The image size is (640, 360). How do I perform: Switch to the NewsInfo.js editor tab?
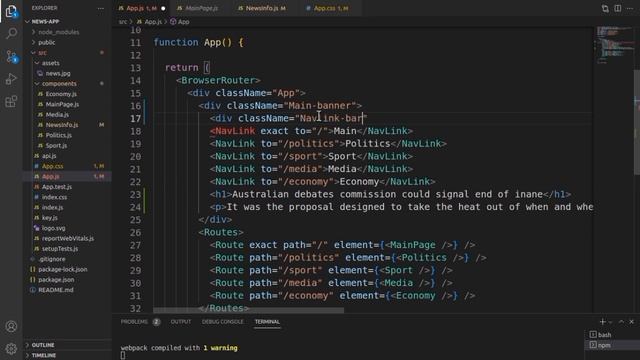click(x=261, y=8)
